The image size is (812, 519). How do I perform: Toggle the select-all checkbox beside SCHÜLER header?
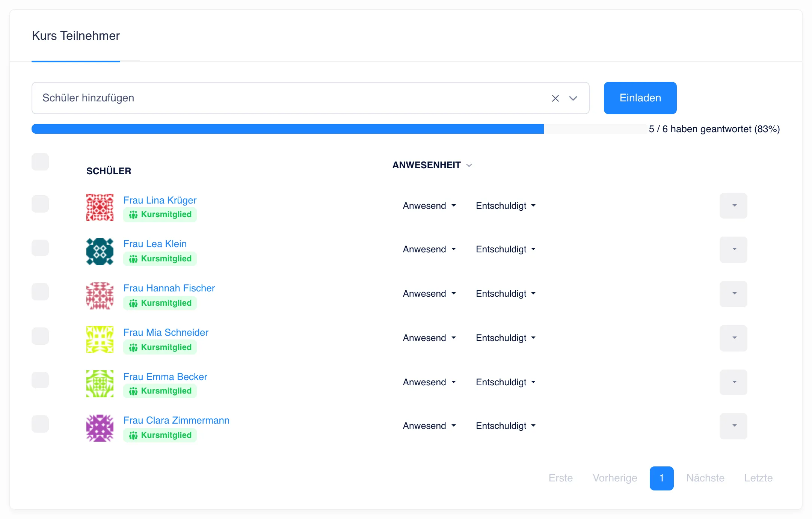click(40, 162)
